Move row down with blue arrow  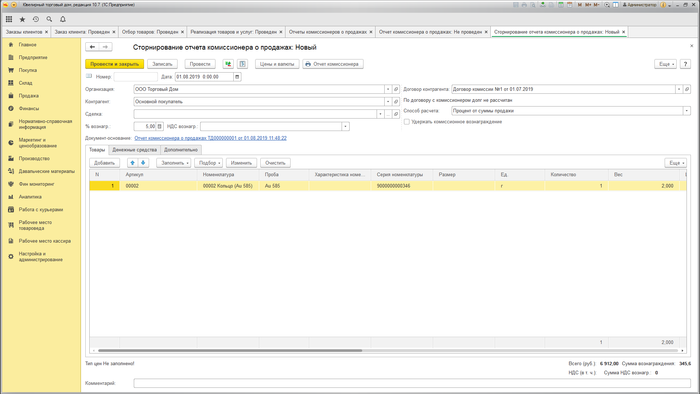click(x=143, y=163)
